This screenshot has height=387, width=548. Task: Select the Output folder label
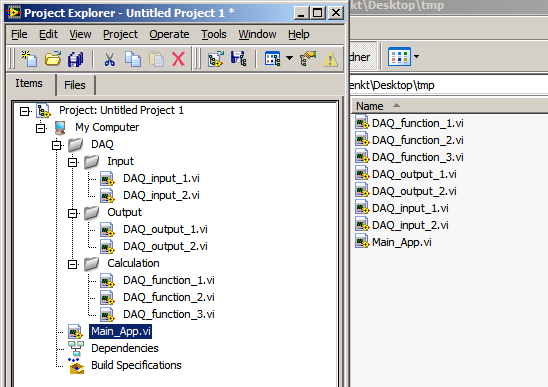(124, 212)
